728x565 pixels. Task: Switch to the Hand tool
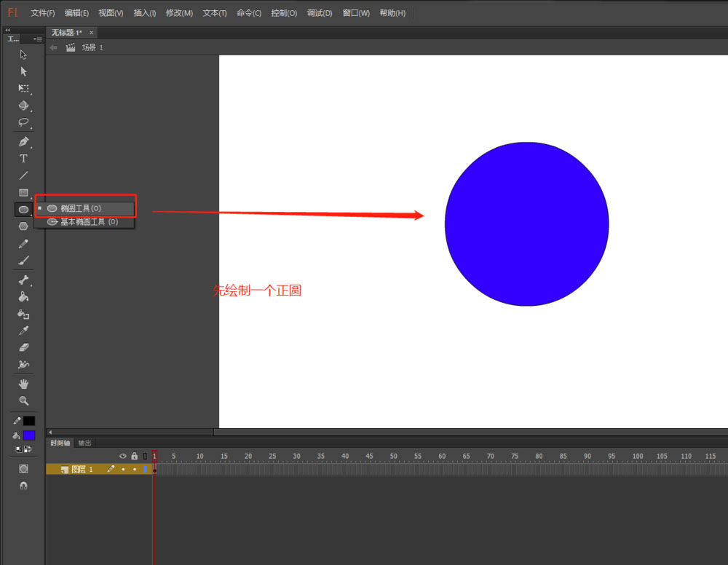23,384
